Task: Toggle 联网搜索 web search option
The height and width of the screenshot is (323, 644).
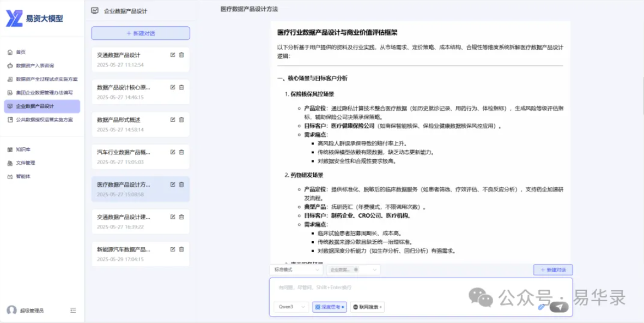Action: click(x=368, y=307)
